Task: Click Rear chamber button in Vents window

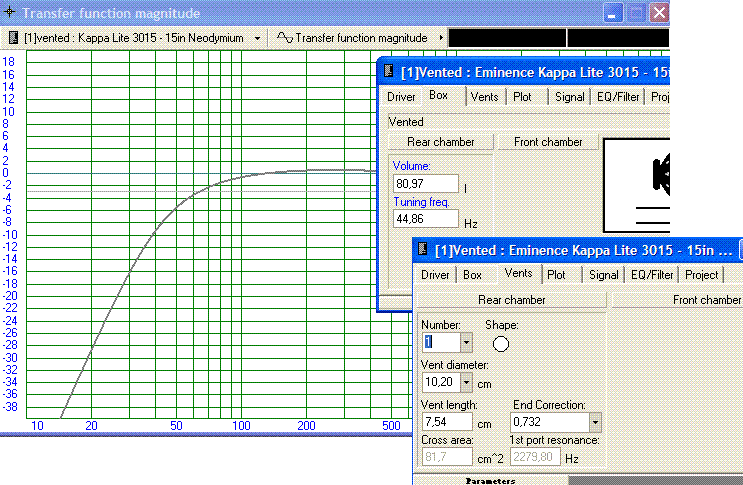Action: tap(512, 300)
